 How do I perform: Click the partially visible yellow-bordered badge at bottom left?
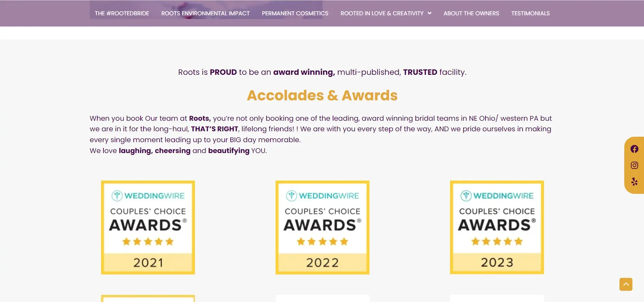tap(148, 298)
